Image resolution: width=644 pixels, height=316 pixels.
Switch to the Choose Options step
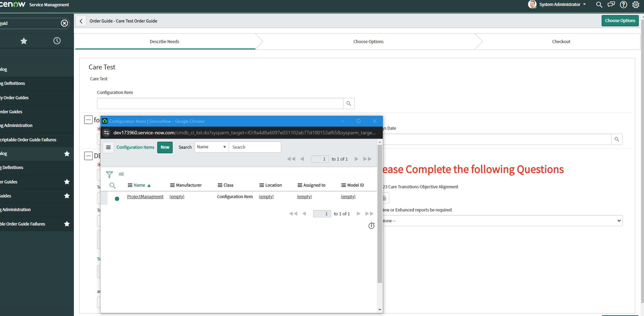point(368,41)
